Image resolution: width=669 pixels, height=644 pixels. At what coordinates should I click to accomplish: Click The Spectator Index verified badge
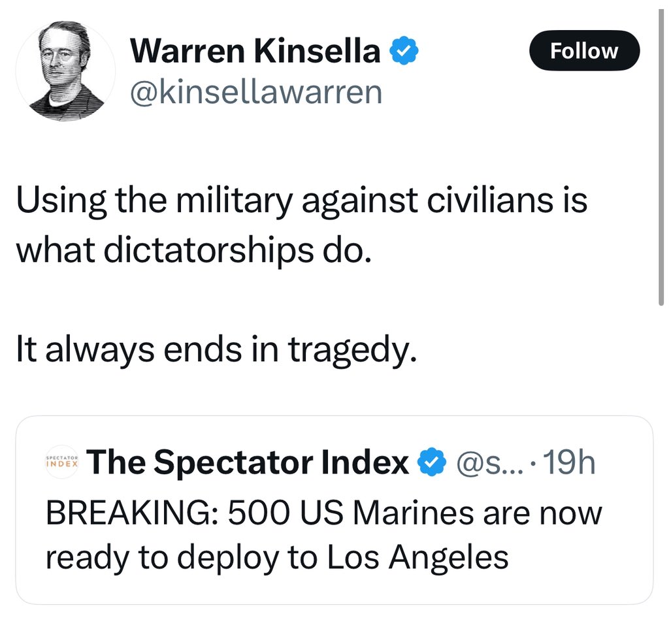[x=432, y=463]
